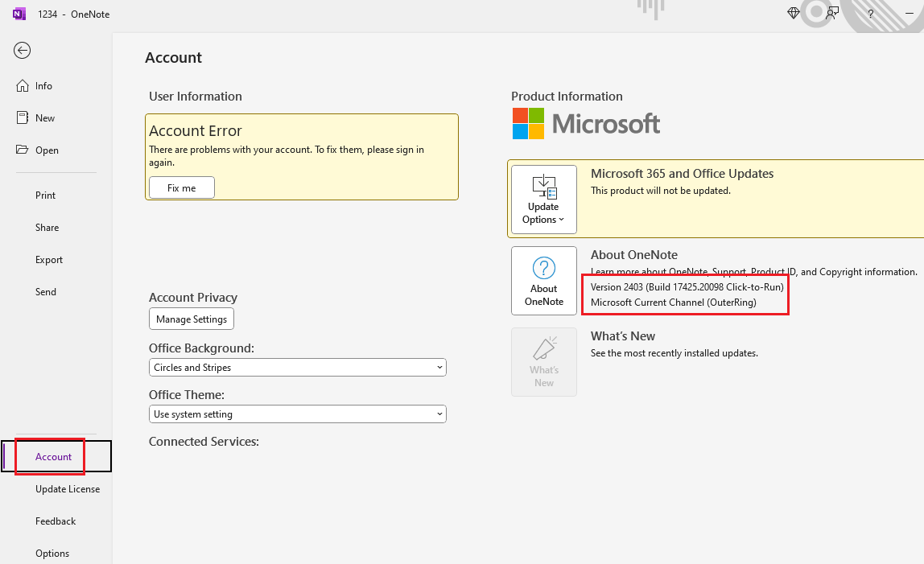Click the About OneNote button
This screenshot has width=924, height=564.
[x=544, y=281]
